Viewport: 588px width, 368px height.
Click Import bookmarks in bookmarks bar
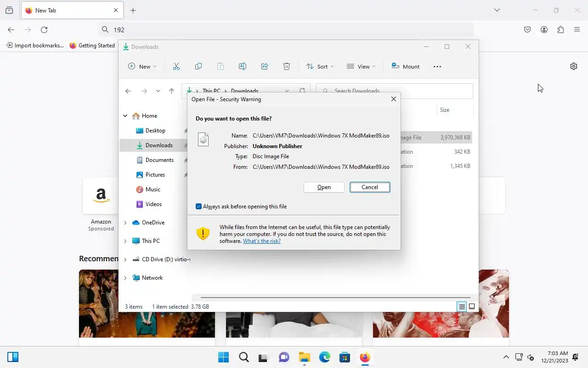pos(35,46)
